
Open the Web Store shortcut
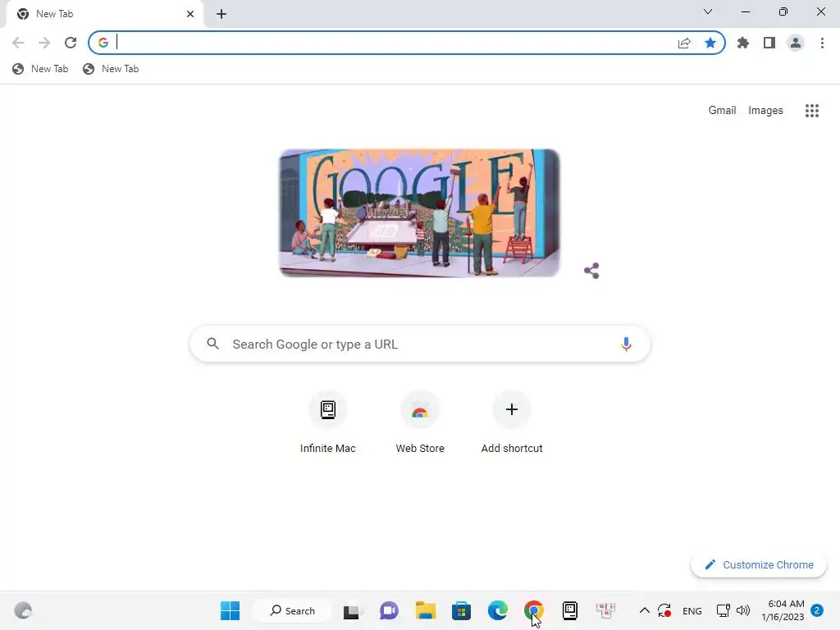click(420, 423)
